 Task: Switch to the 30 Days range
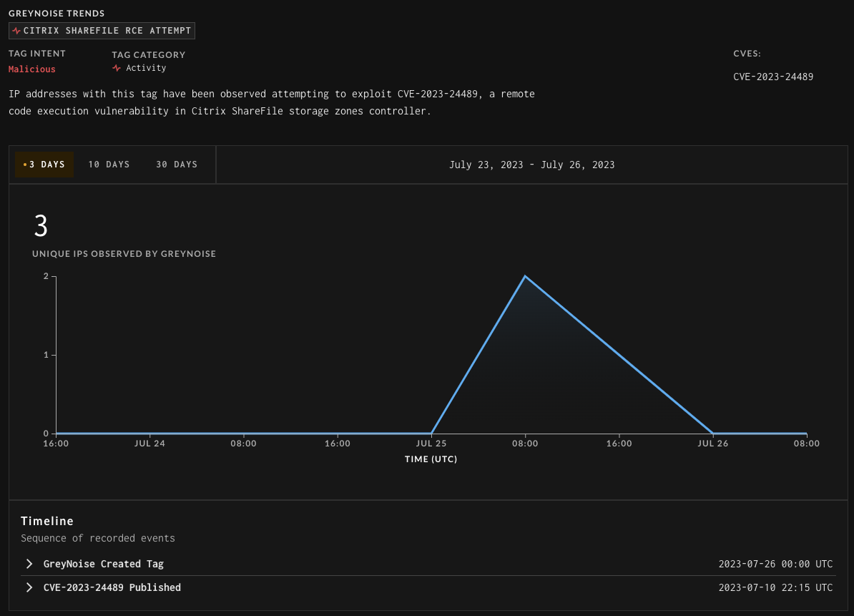(177, 165)
